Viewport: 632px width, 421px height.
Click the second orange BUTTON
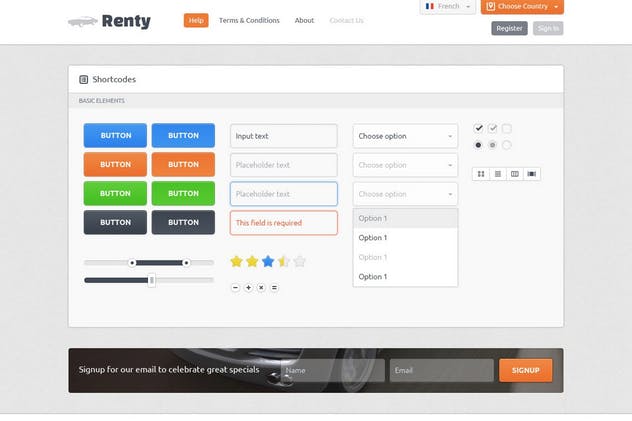pos(183,164)
